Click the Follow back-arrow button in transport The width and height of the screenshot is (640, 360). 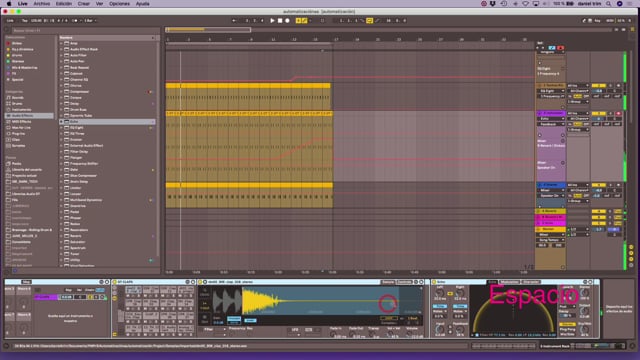234,20
